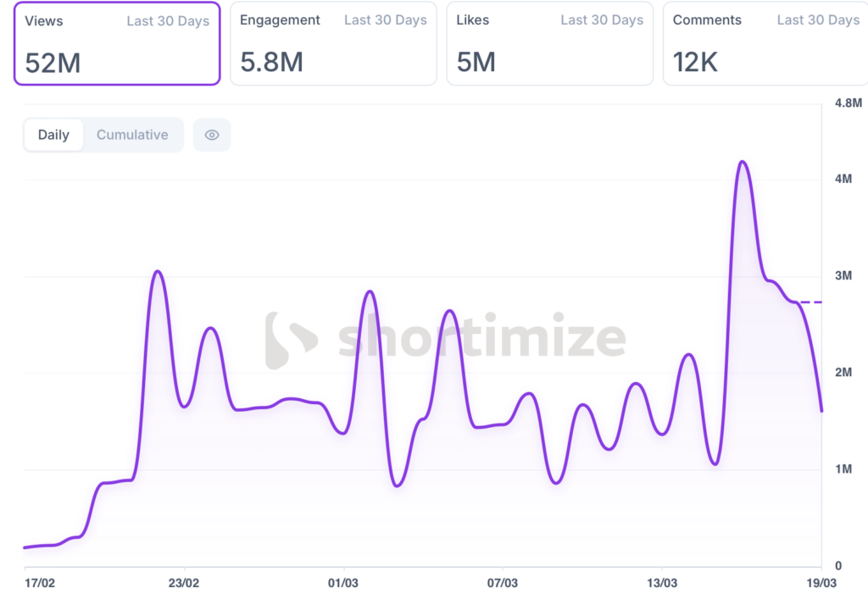Click the Shortimize watermark text
The width and height of the screenshot is (868, 610).
tap(481, 338)
